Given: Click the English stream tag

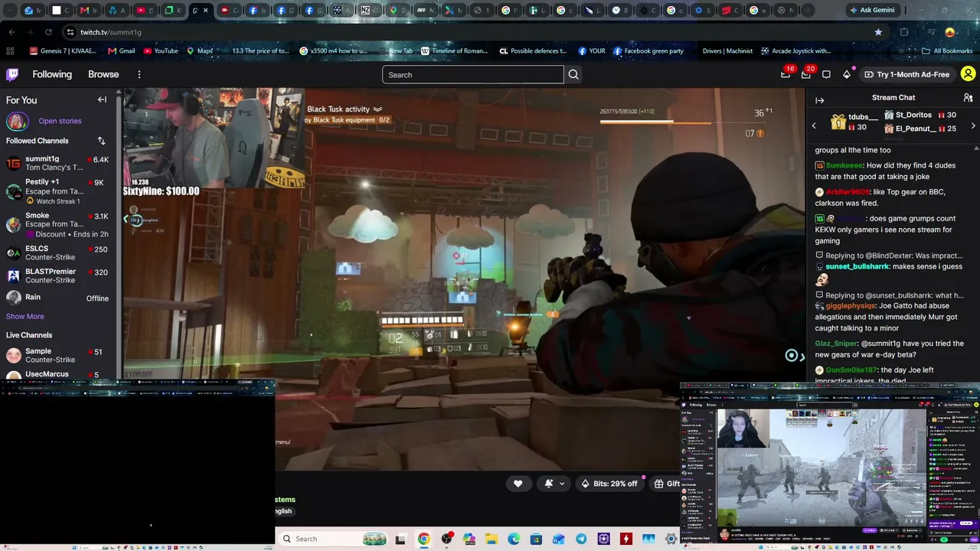Looking at the screenshot, I should (x=284, y=511).
